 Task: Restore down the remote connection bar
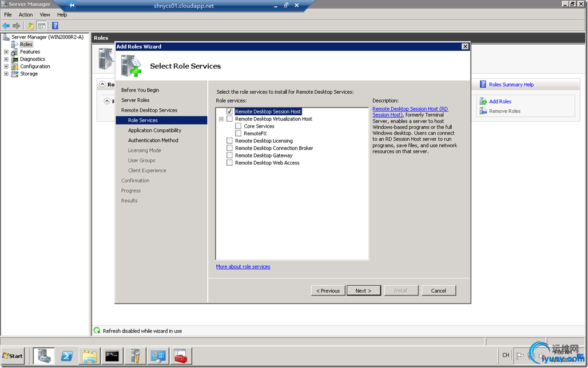[x=286, y=5]
